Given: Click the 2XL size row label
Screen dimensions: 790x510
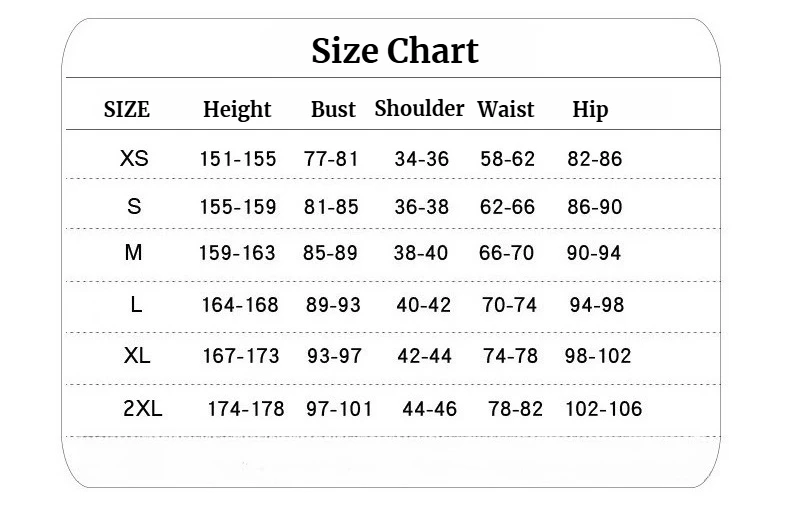Looking at the screenshot, I should (143, 408).
